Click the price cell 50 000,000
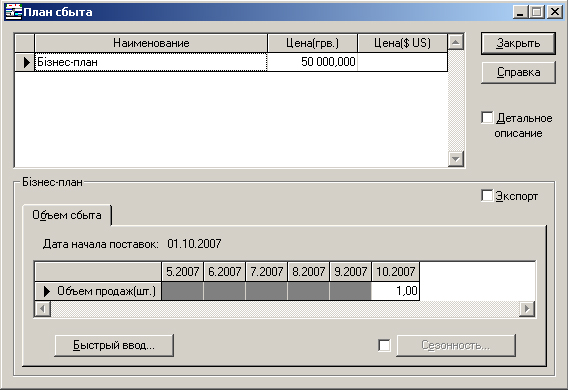Viewport: 568px width, 390px height. (312, 62)
